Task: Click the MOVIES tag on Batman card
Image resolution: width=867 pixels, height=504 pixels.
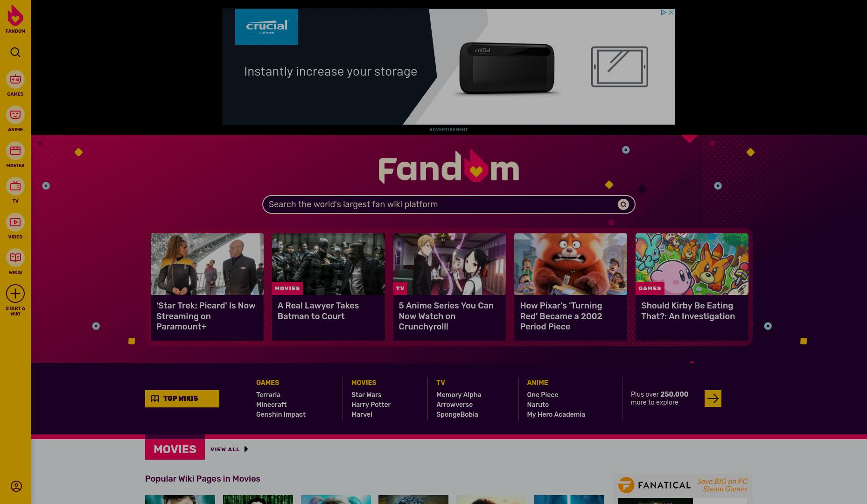Action: (x=287, y=288)
